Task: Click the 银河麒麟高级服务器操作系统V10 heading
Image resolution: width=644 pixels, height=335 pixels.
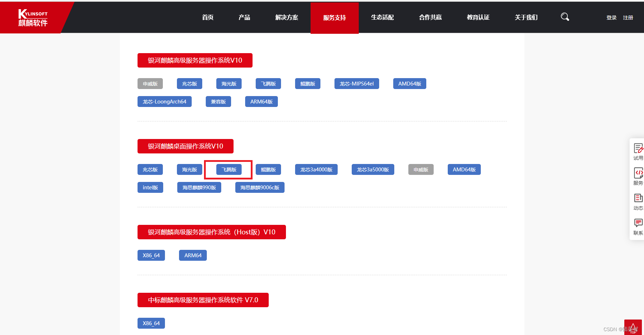Action: (x=195, y=60)
